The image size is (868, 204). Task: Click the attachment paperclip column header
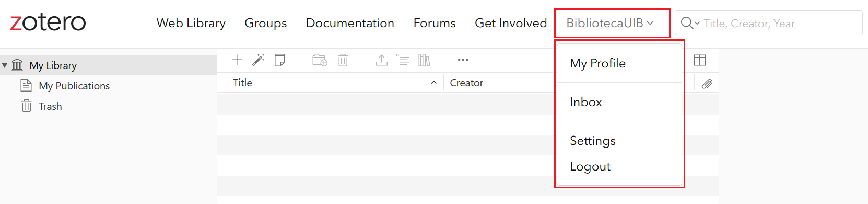click(707, 84)
